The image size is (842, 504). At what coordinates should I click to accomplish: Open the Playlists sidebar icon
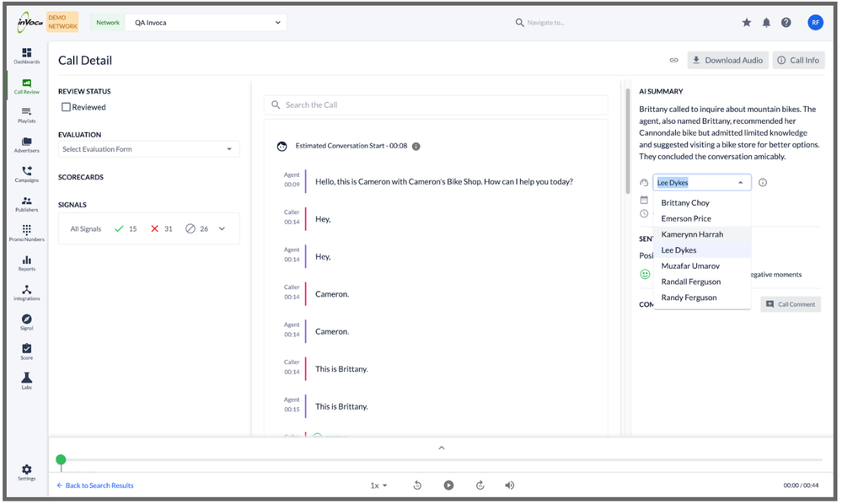26,115
